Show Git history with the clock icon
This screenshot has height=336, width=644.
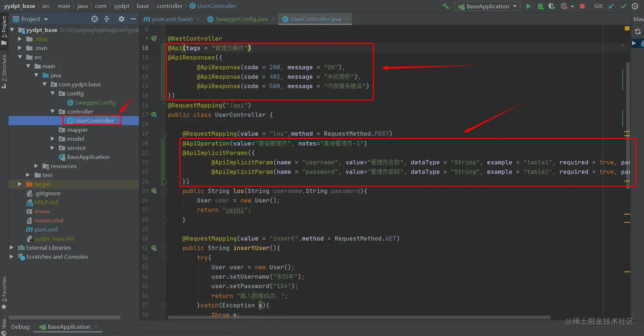pyautogui.click(x=635, y=6)
